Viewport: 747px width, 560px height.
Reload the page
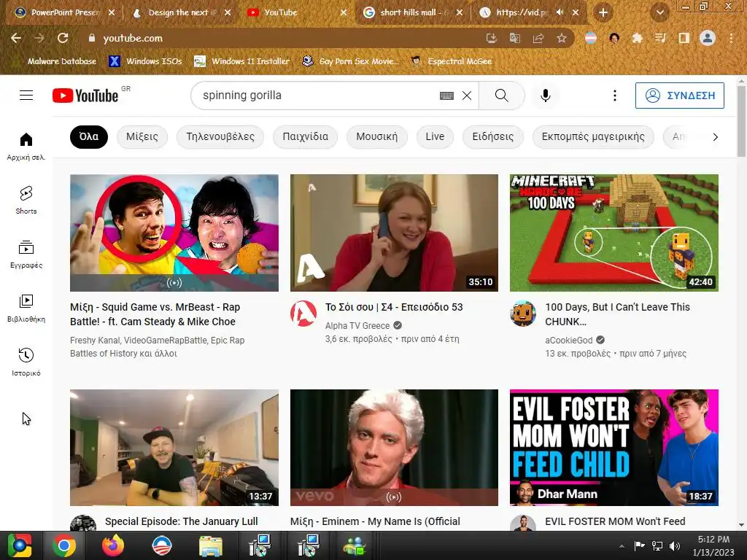63,38
